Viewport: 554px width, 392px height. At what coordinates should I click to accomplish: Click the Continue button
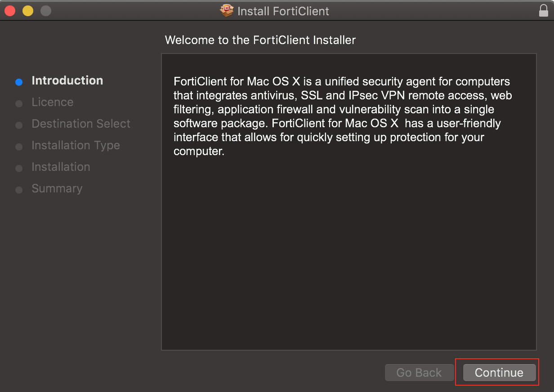pyautogui.click(x=498, y=372)
